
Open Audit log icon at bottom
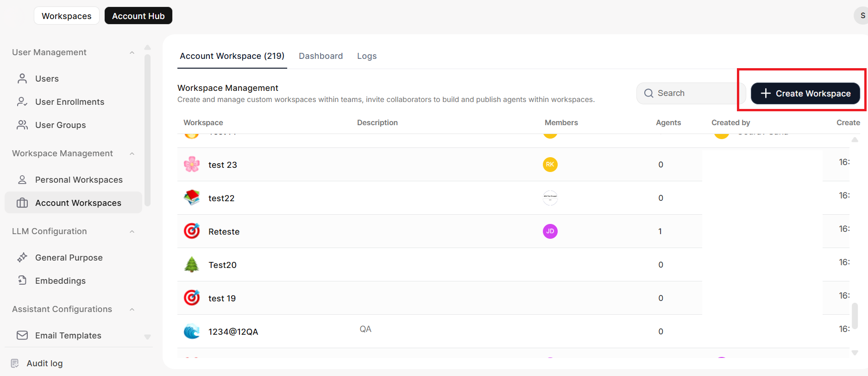15,363
